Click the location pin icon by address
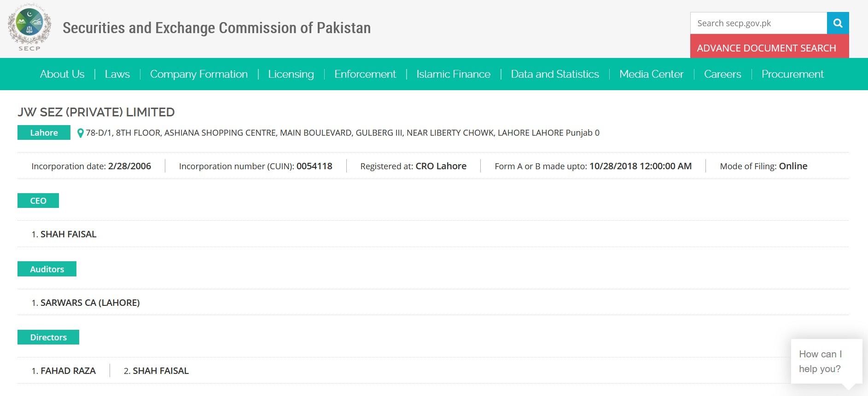This screenshot has width=868, height=396. point(80,133)
